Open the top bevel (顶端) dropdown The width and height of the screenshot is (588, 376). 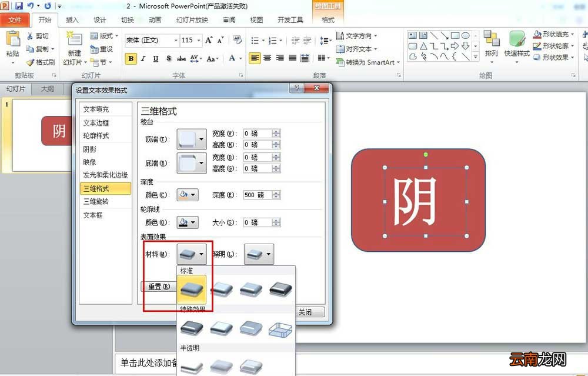click(x=201, y=139)
